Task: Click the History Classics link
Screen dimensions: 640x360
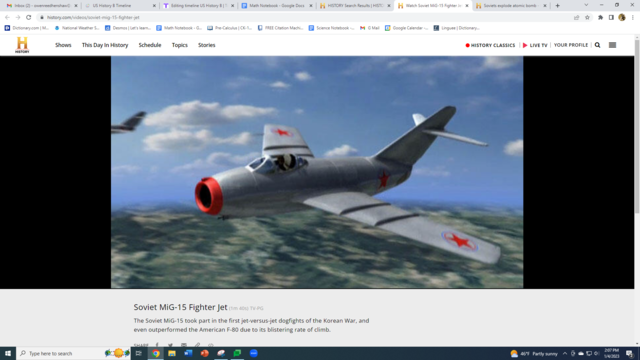Action: 490,45
